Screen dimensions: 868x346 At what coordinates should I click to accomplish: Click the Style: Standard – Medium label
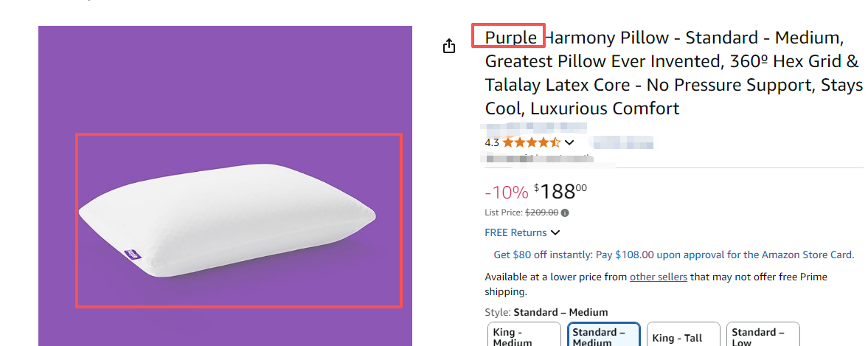(546, 312)
